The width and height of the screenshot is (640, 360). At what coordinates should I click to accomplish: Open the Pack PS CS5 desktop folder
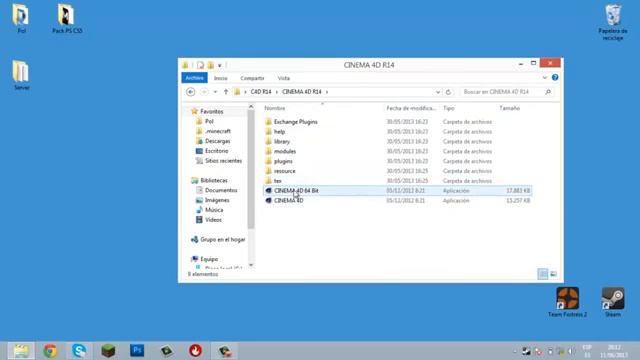tap(67, 18)
